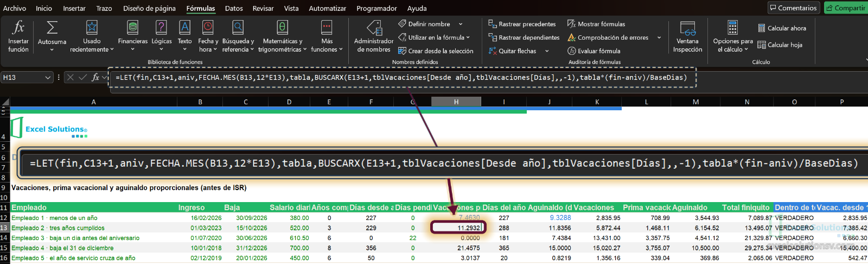Click Name Box showing H13
Image resolution: width=868 pixels, height=264 pixels.
point(22,78)
